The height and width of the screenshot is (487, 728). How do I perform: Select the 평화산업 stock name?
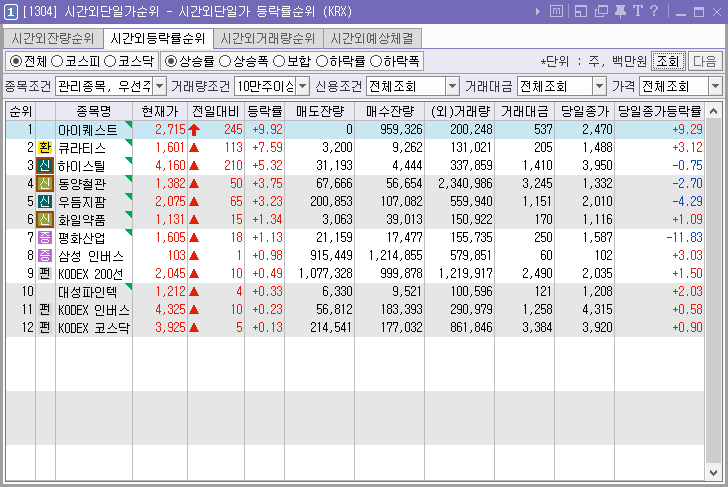click(x=82, y=238)
